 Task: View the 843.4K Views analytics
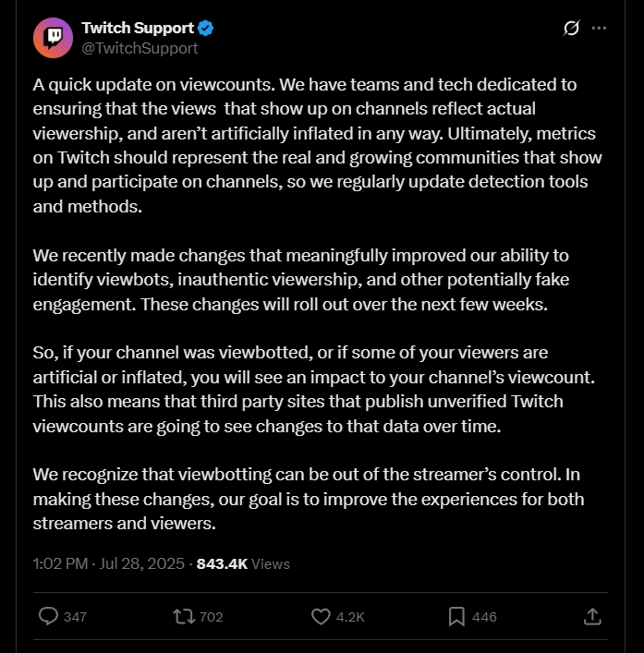click(243, 563)
